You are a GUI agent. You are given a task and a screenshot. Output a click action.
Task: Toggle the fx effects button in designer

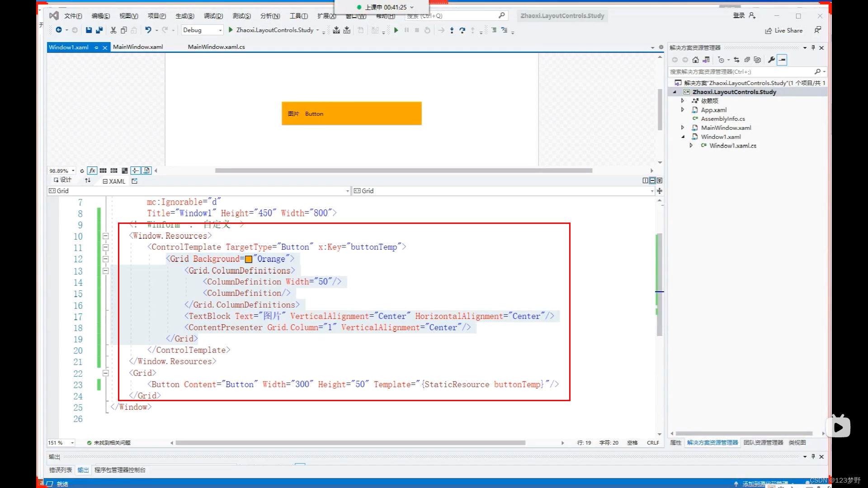(x=92, y=171)
